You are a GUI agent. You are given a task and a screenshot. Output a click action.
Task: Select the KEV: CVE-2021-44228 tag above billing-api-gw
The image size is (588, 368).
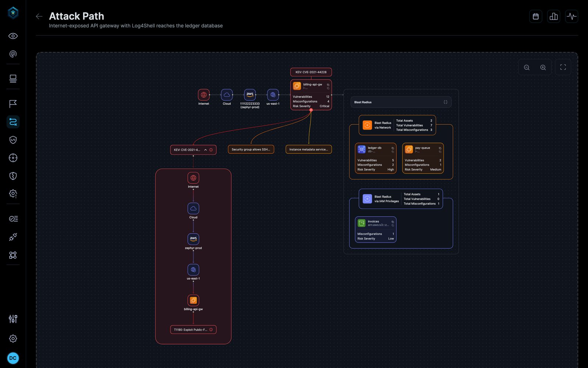[x=311, y=72]
